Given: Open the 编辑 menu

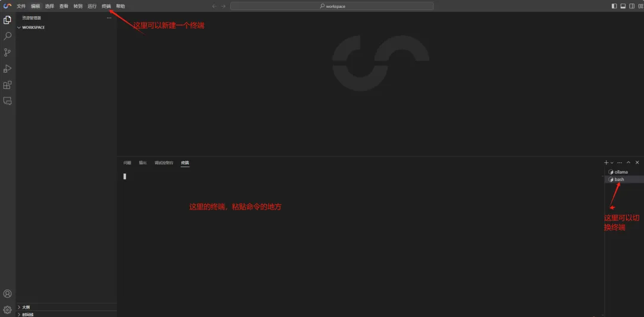Looking at the screenshot, I should click(x=35, y=6).
